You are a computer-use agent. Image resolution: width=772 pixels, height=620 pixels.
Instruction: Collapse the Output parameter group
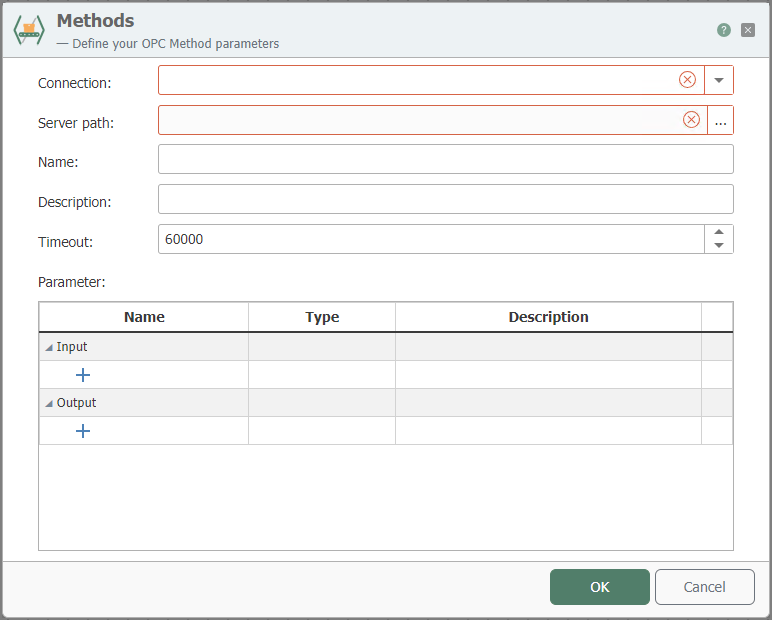tap(49, 404)
